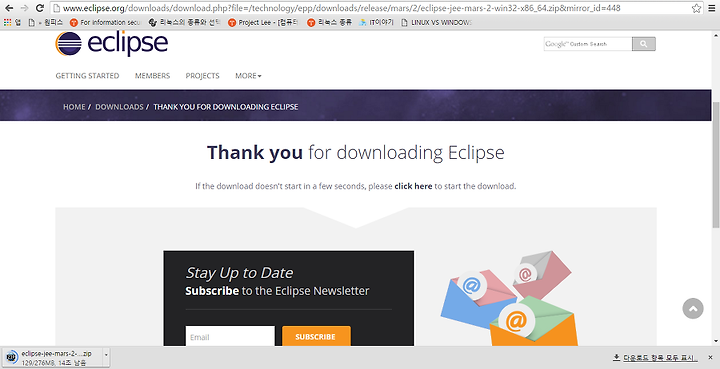Image resolution: width=720 pixels, height=369 pixels.
Task: Open the Apps grid shortcut in bookmarks bar
Action: pyautogui.click(x=12, y=22)
